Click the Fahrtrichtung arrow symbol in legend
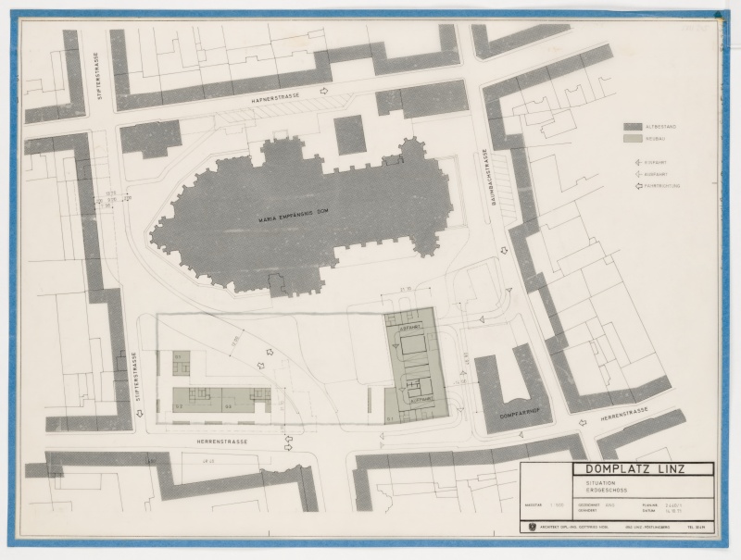Image resolution: width=741 pixels, height=560 pixels. coord(640,185)
